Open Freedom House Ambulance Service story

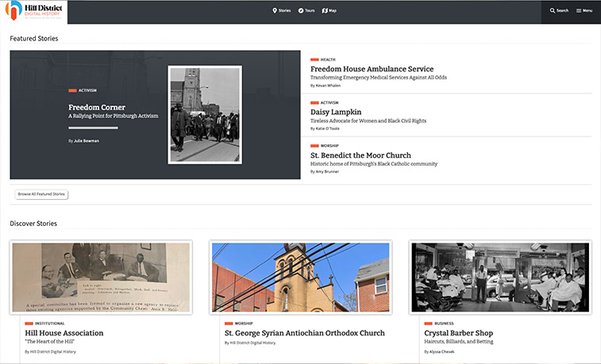pos(372,69)
